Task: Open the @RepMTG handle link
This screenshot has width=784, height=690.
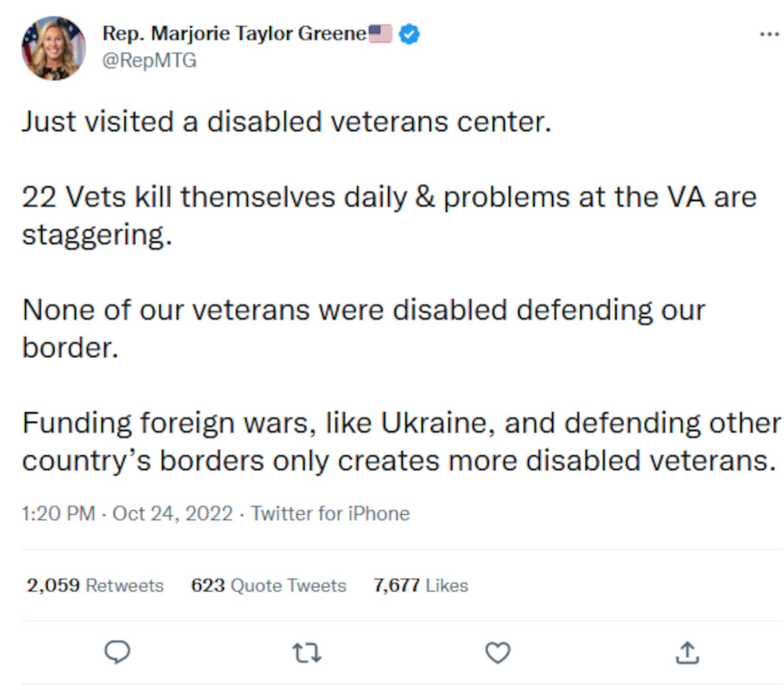Action: 149,60
